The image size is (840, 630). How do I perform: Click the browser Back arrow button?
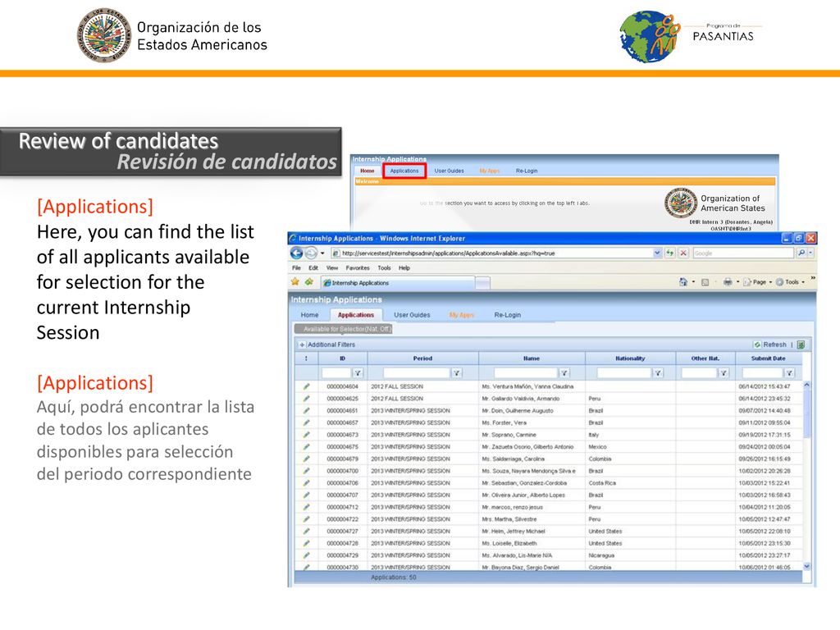(296, 253)
